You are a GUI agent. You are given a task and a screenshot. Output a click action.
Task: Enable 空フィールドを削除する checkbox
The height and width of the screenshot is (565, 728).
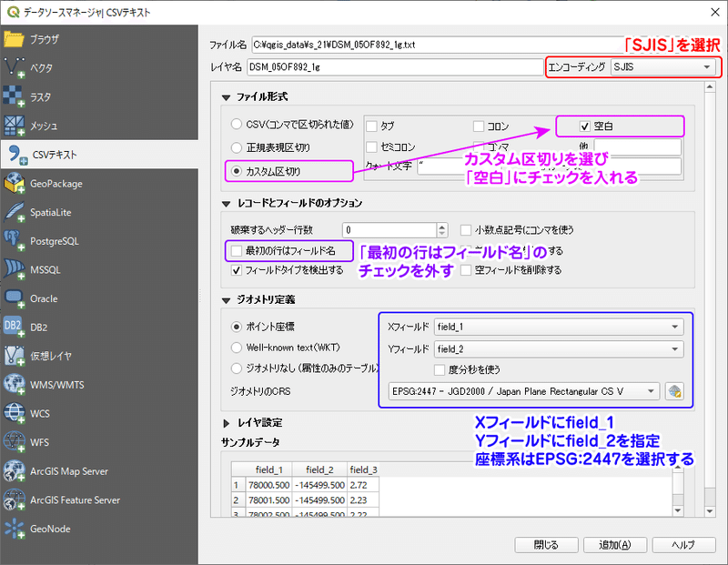point(466,270)
